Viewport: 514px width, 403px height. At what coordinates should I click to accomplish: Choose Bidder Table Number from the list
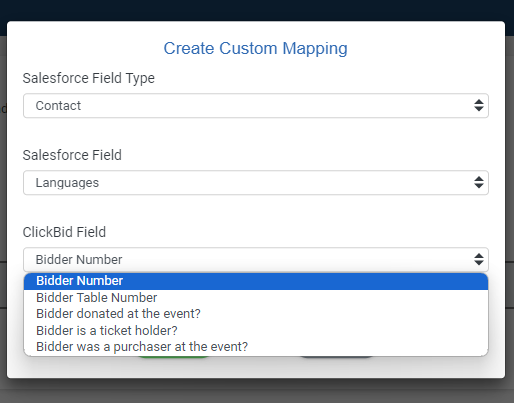tap(256, 298)
